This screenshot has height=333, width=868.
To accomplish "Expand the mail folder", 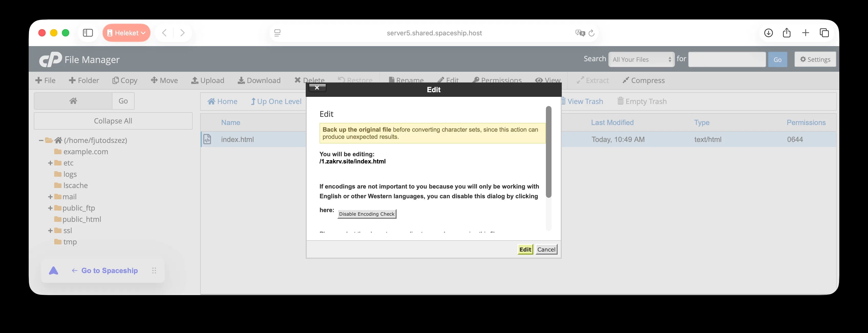I will (x=50, y=197).
